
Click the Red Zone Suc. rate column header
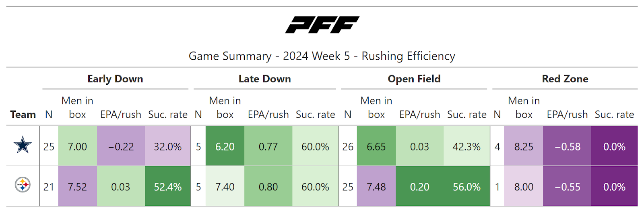point(614,115)
